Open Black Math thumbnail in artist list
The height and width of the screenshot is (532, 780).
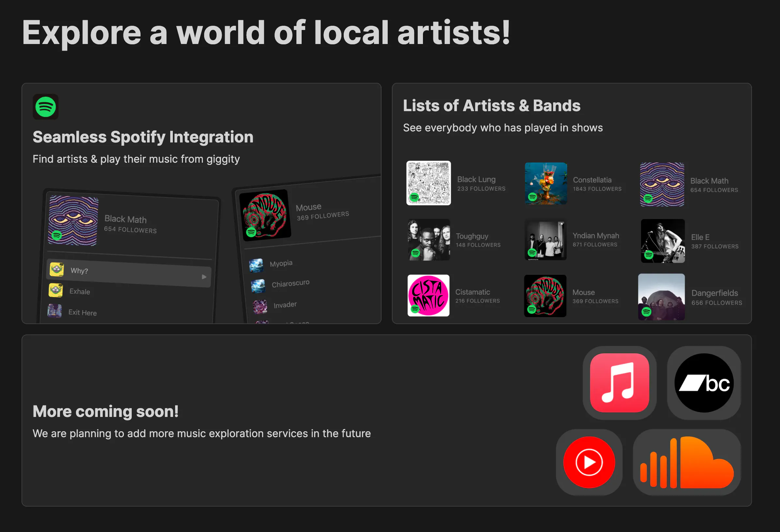pos(662,184)
